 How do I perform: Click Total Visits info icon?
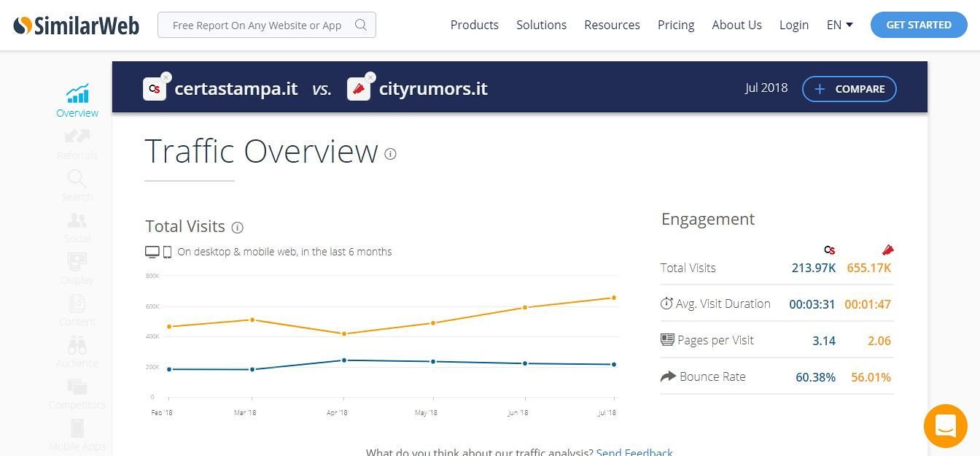click(237, 228)
